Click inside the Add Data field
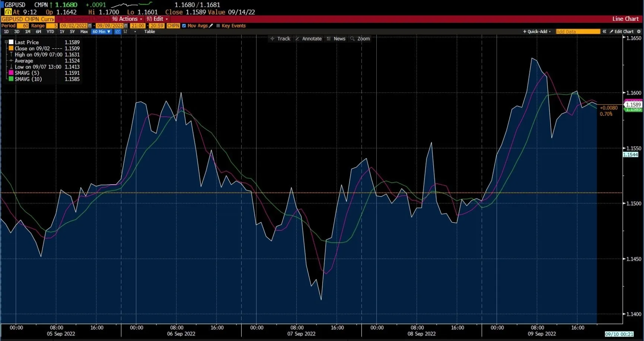 click(x=578, y=32)
